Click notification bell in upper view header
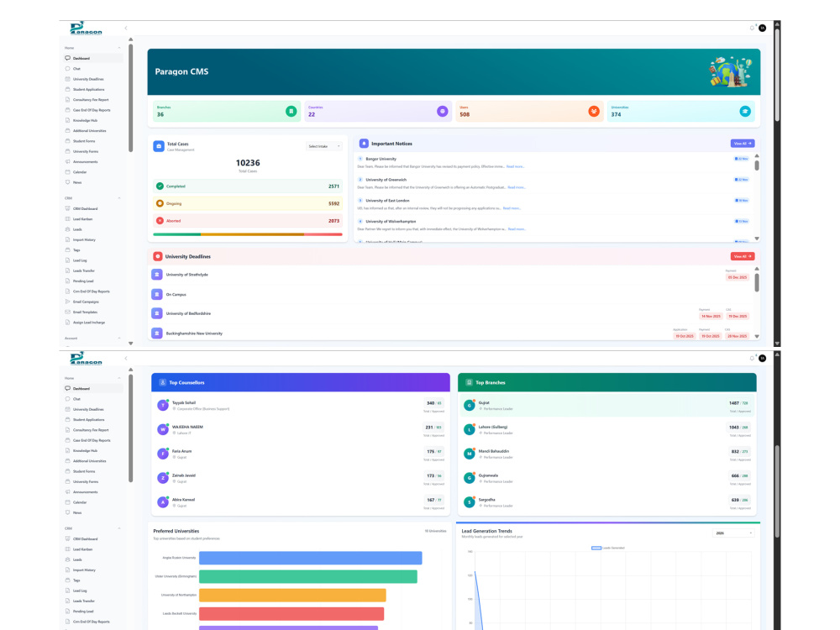 [x=752, y=28]
